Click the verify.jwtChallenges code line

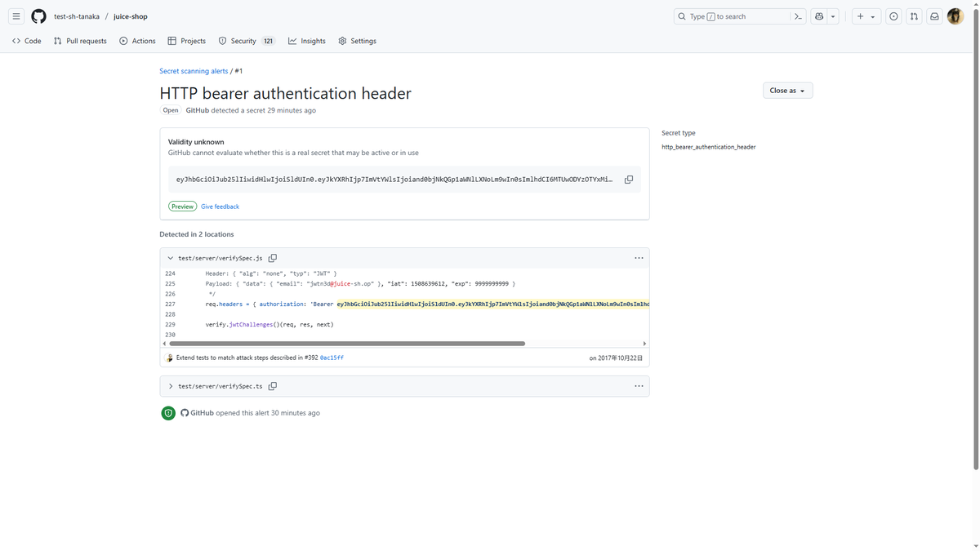pyautogui.click(x=269, y=324)
